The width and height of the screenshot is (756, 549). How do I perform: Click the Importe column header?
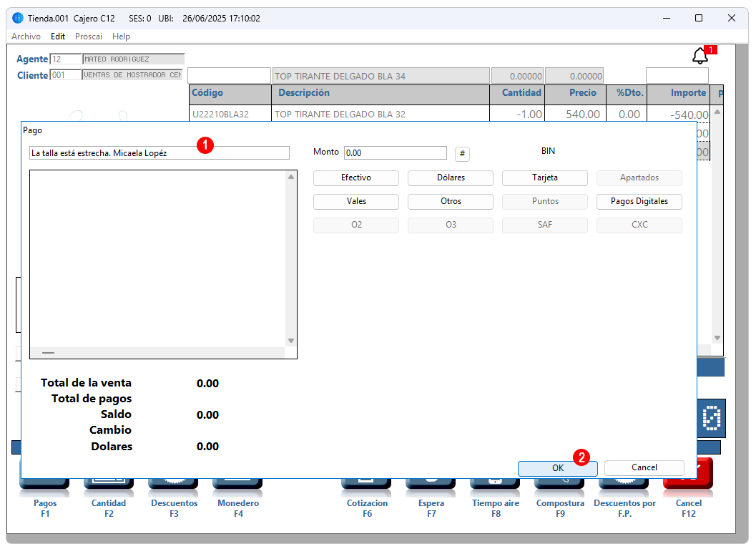point(678,93)
